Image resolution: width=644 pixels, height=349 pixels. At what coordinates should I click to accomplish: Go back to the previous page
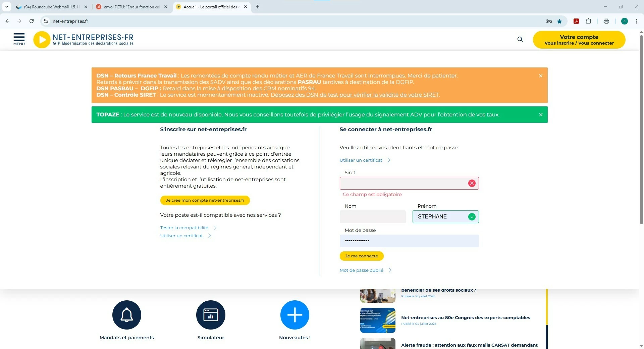7,21
